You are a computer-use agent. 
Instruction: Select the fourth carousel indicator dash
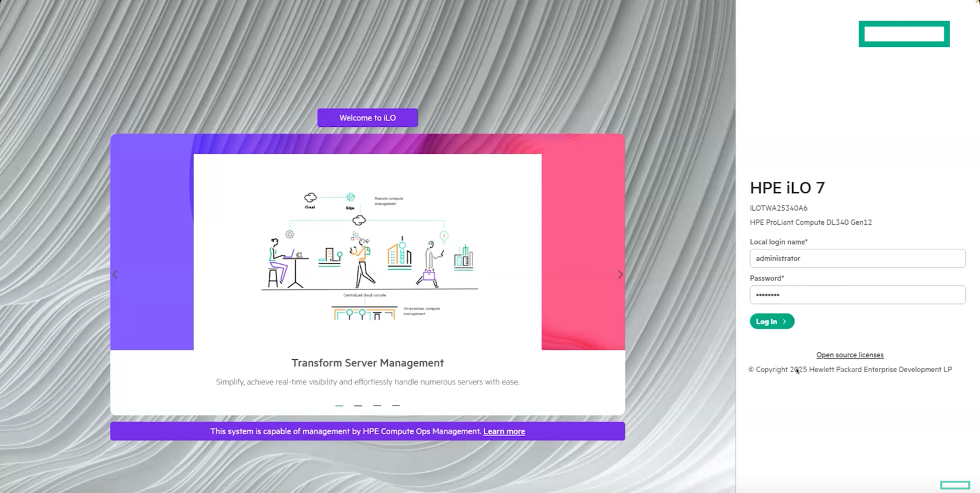tap(396, 406)
